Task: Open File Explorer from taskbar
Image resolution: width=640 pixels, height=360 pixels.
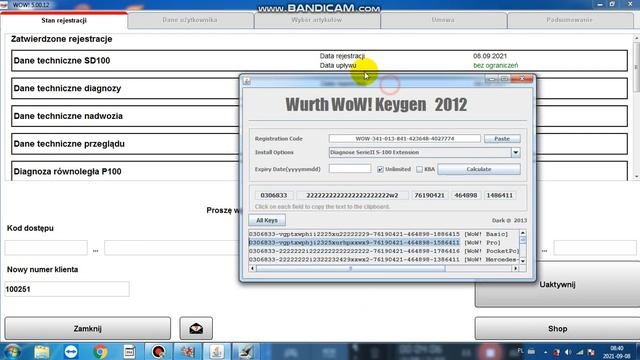Action: pyautogui.click(x=42, y=351)
